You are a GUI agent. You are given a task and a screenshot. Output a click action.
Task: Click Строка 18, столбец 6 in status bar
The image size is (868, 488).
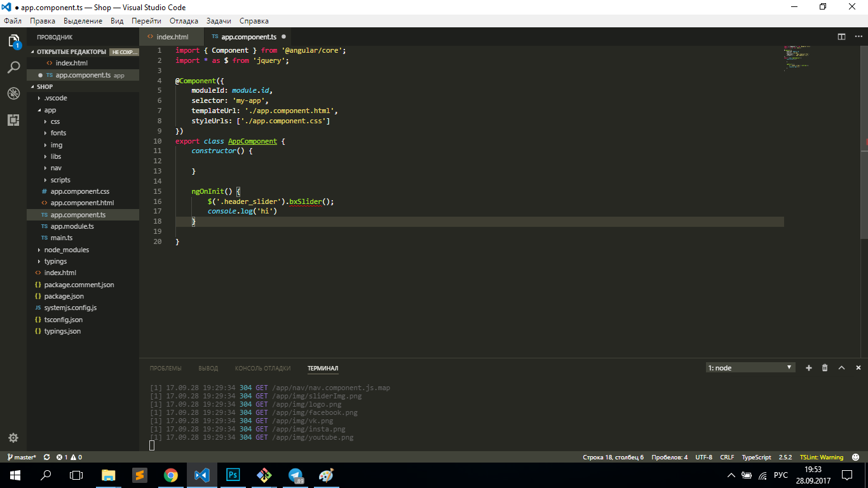613,457
